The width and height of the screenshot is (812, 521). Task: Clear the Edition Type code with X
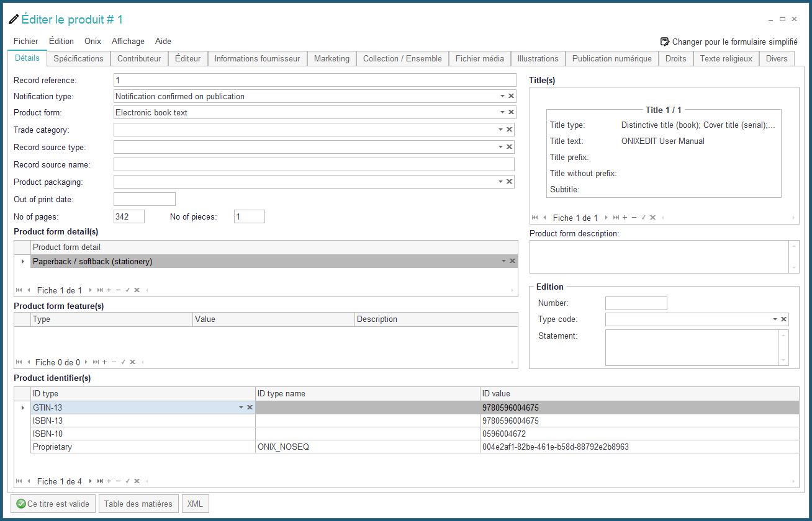coord(783,319)
